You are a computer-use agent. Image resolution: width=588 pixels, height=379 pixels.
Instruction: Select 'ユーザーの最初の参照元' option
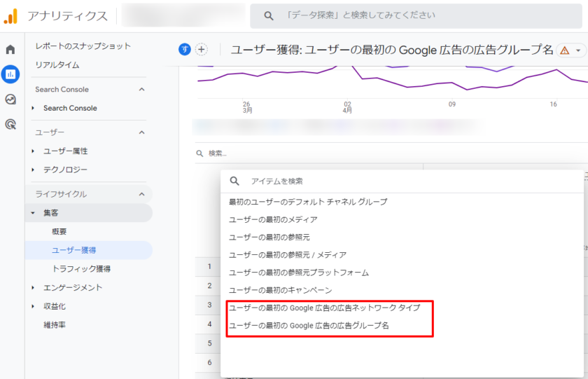pos(269,237)
